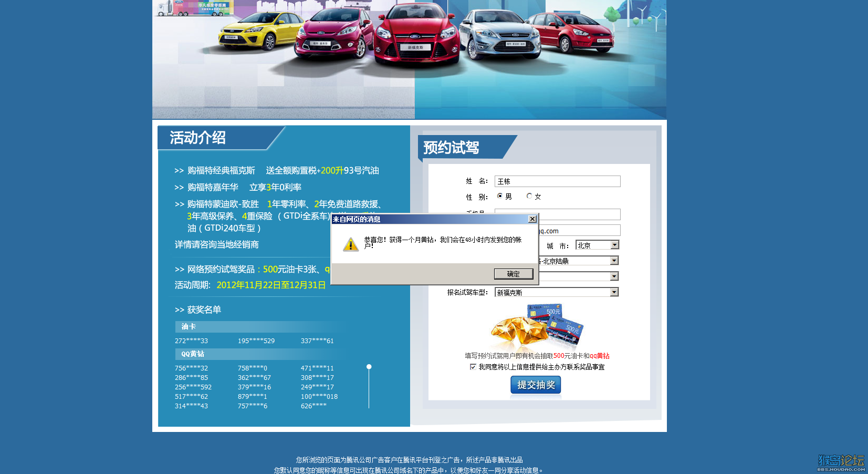
Task: Click winner entry 100****018
Action: coord(319,396)
